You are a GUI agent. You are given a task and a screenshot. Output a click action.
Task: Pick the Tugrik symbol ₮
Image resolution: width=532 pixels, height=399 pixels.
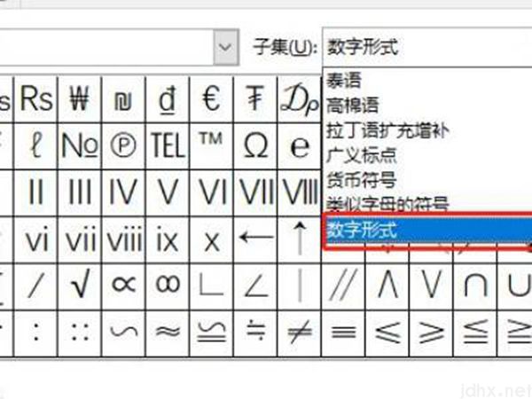point(255,99)
